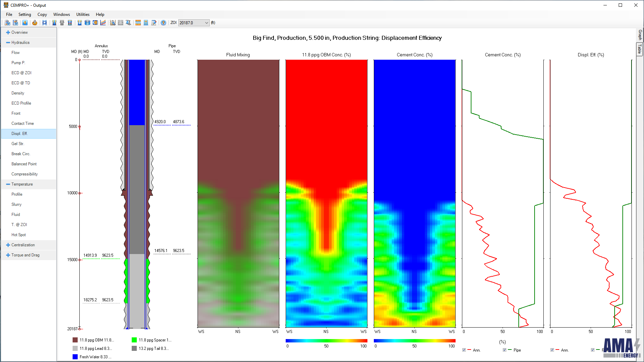Uncheck Ann. checkbox under Cement Conc. chart
This screenshot has height=362, width=644.
(x=464, y=350)
